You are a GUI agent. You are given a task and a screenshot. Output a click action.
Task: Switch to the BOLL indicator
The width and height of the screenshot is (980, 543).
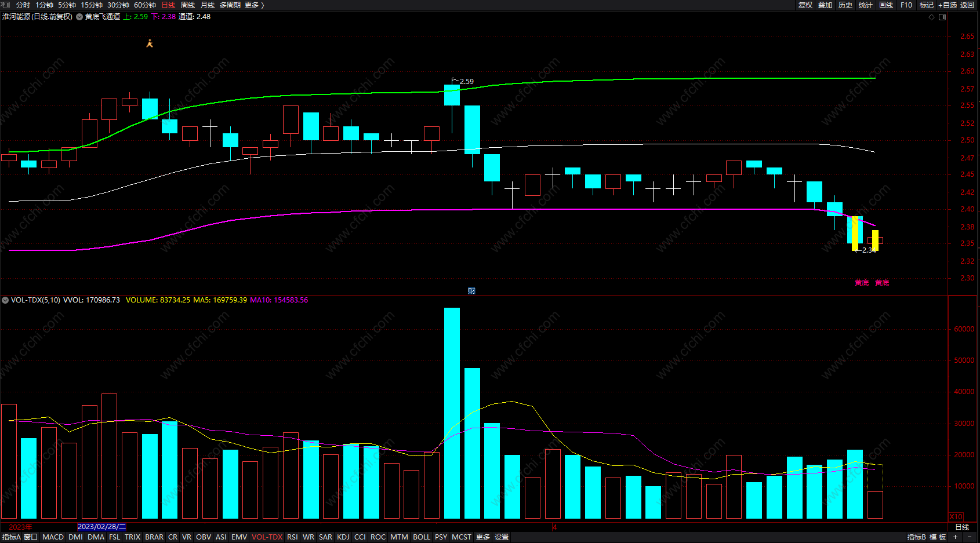(x=422, y=537)
